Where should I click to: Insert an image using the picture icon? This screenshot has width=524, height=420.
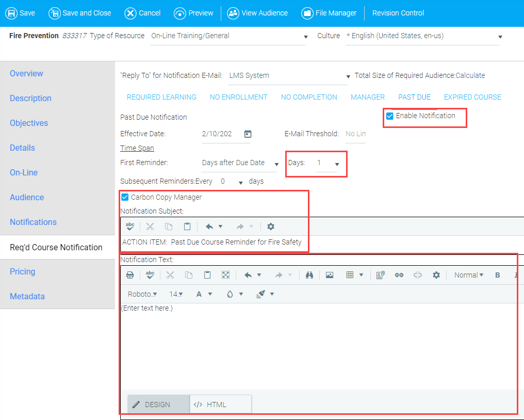[330, 275]
